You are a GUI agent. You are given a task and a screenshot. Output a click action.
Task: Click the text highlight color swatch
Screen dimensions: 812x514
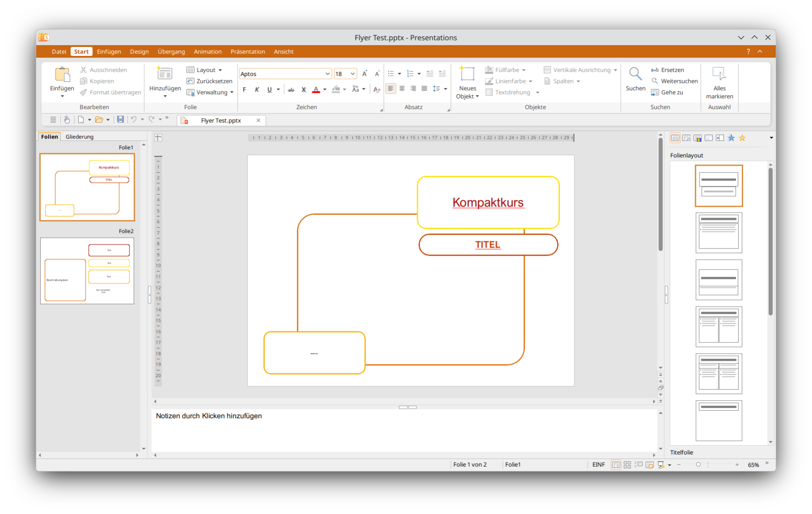tap(336, 89)
